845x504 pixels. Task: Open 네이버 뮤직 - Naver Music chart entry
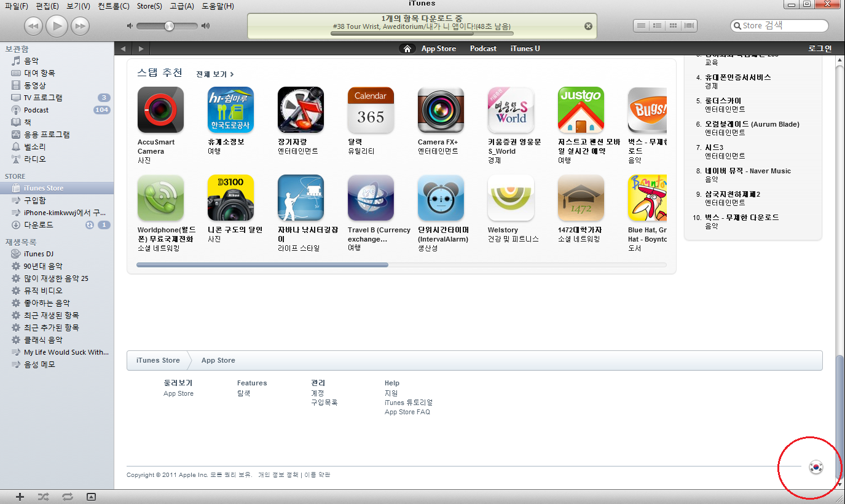coord(748,171)
